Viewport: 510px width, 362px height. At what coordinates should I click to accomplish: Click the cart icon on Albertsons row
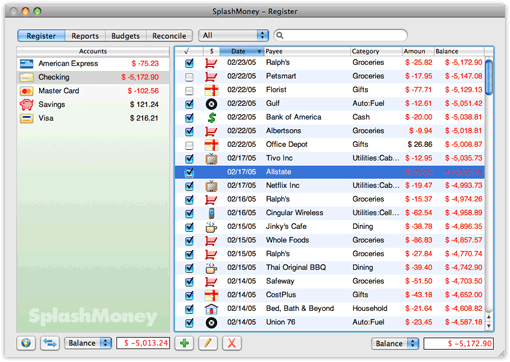[211, 131]
